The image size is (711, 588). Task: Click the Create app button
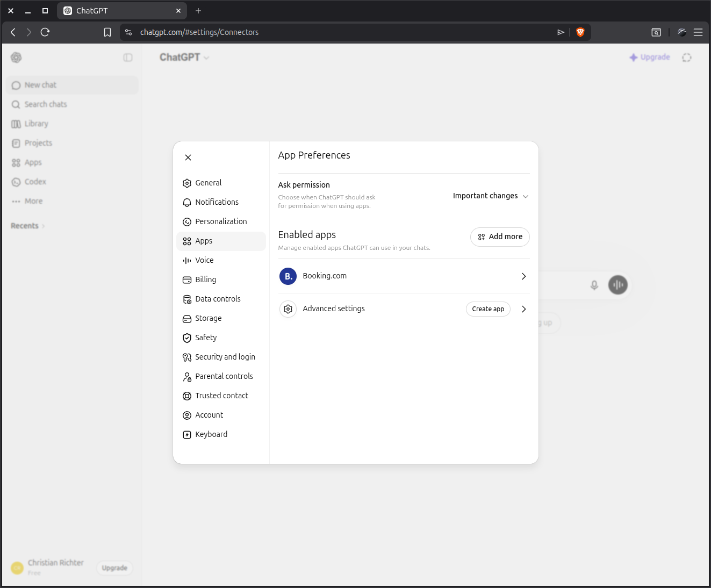coord(488,309)
